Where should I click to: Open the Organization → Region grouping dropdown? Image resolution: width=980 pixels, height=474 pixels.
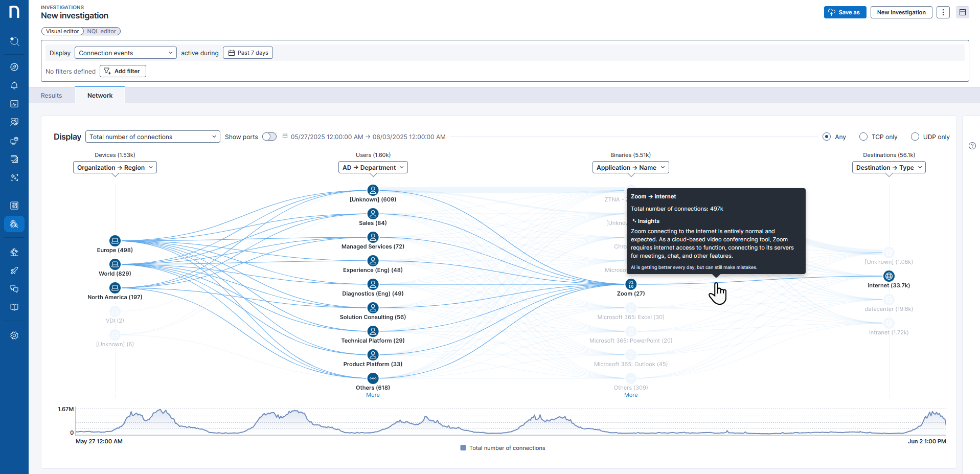coord(115,167)
